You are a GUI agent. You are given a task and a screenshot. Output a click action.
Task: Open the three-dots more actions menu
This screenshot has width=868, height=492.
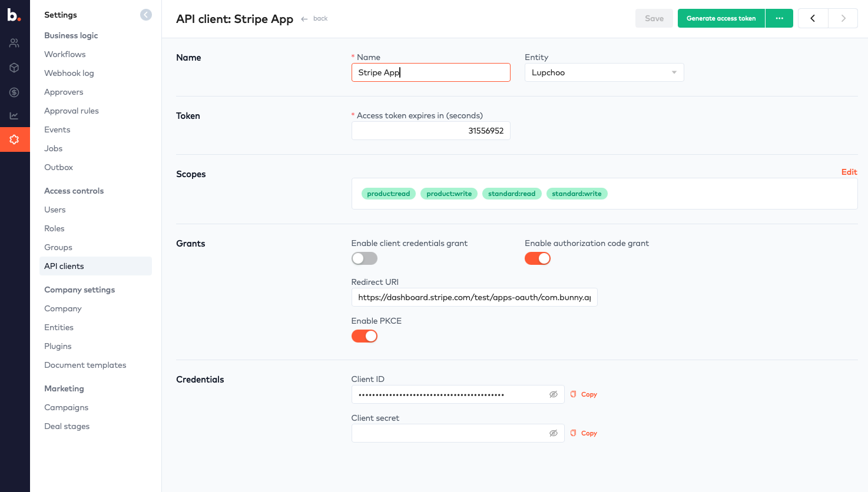coord(779,18)
